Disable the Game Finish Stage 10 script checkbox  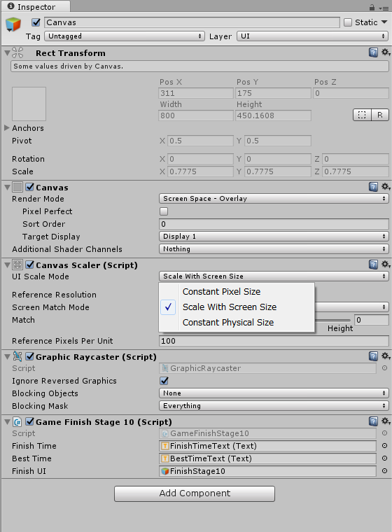tap(30, 421)
